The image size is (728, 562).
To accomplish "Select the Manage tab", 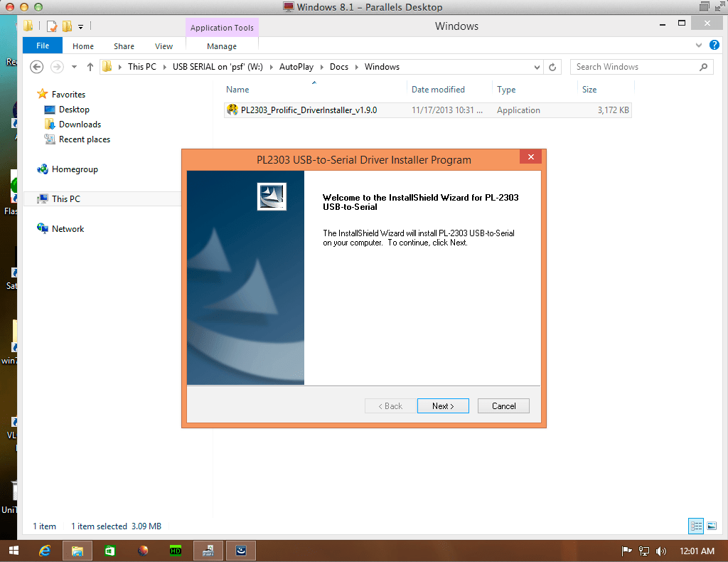I will [222, 46].
